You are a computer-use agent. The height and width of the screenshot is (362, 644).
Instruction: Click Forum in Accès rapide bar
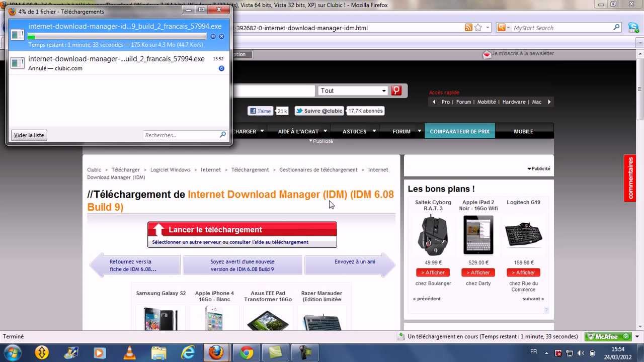click(463, 102)
